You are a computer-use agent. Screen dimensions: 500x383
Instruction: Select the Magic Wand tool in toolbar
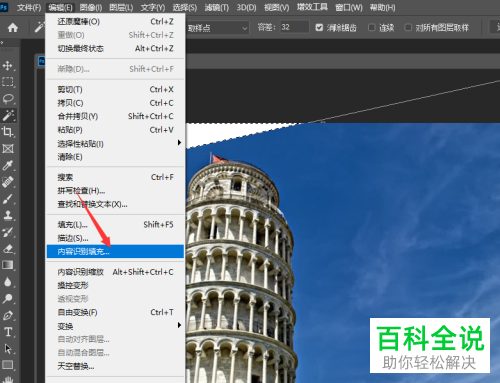pyautogui.click(x=8, y=115)
